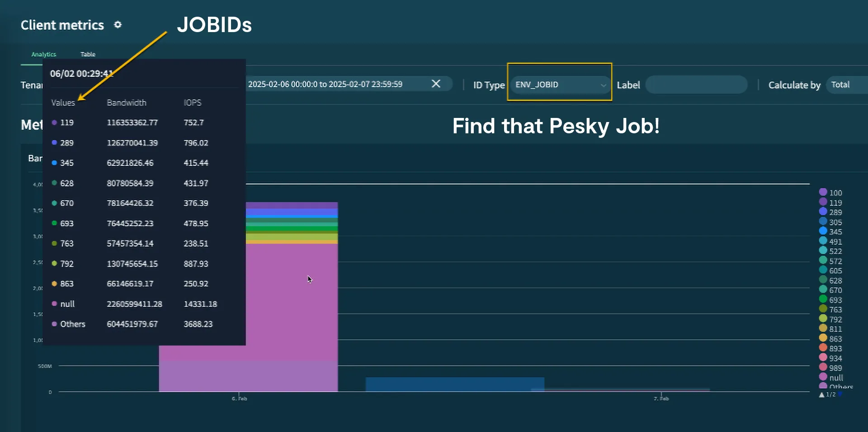Toggle legend series 305
Image resolution: width=868 pixels, height=432 pixels.
(830, 222)
